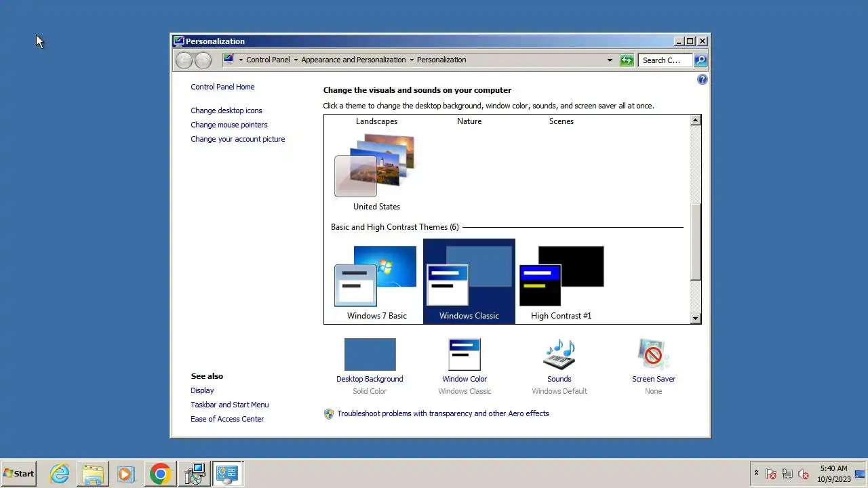Screen dimensions: 868x488
Task: Click the Nature theme label
Action: (469, 121)
